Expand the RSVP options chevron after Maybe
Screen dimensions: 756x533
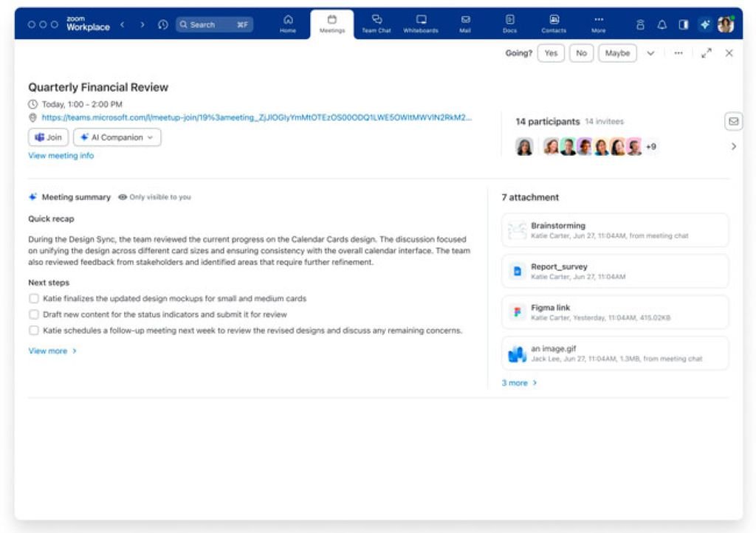click(x=650, y=53)
